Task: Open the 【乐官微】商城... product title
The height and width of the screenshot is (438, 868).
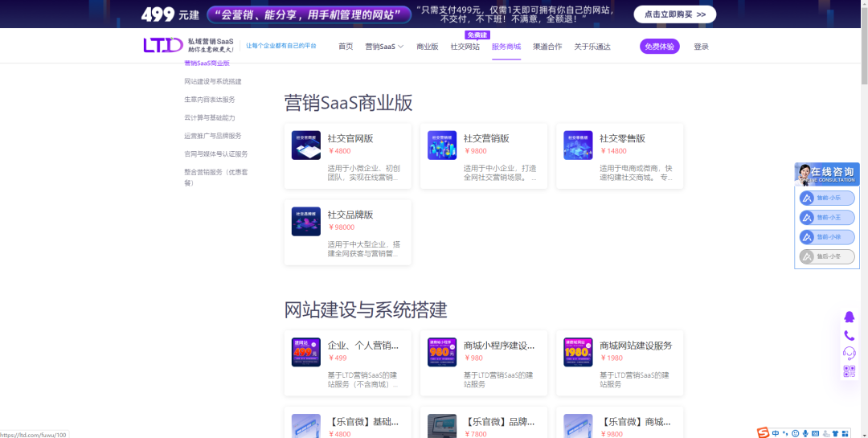Action: 635,422
